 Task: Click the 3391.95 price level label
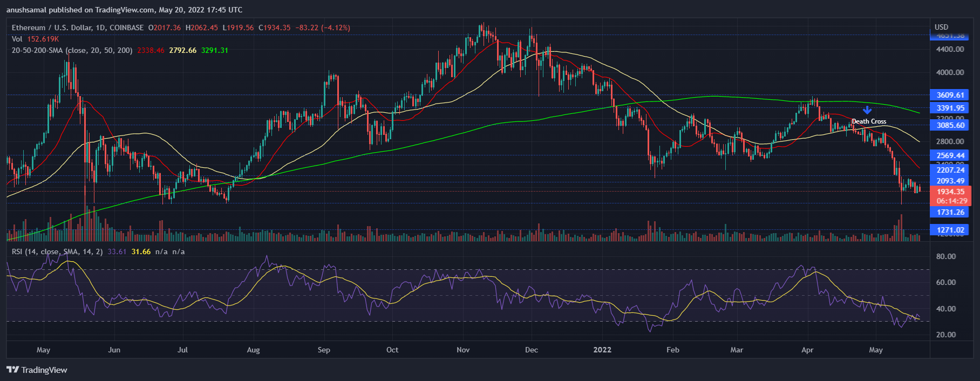point(949,108)
